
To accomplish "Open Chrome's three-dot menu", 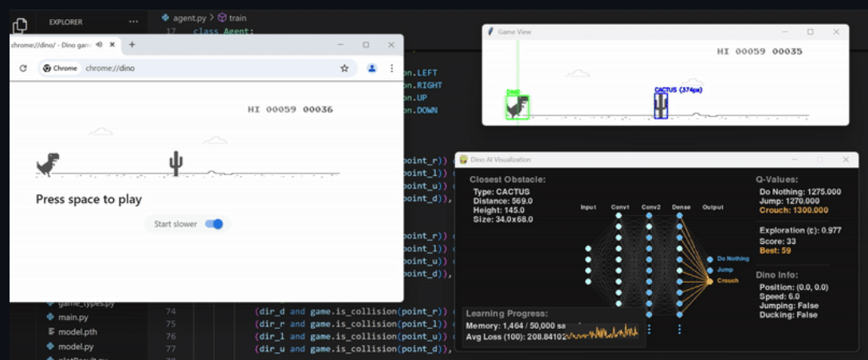I will coord(392,68).
